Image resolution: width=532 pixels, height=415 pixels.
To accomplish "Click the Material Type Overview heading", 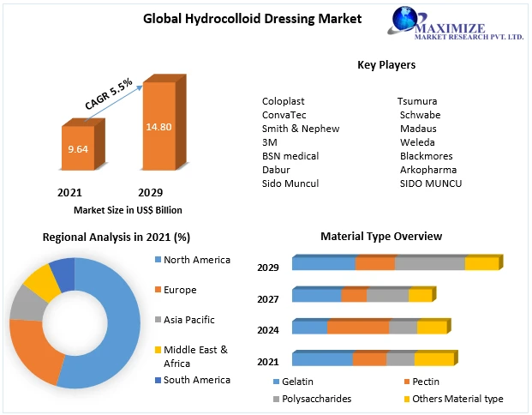I will (x=381, y=236).
